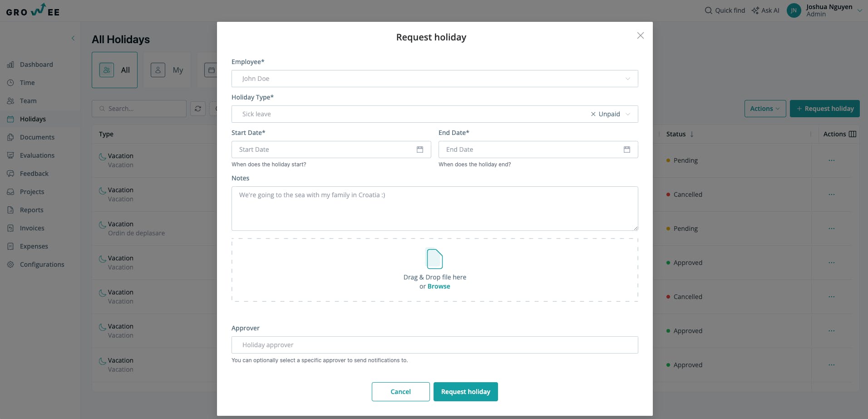This screenshot has height=419, width=868.
Task: Click the Browse link to upload a file
Action: coord(439,286)
